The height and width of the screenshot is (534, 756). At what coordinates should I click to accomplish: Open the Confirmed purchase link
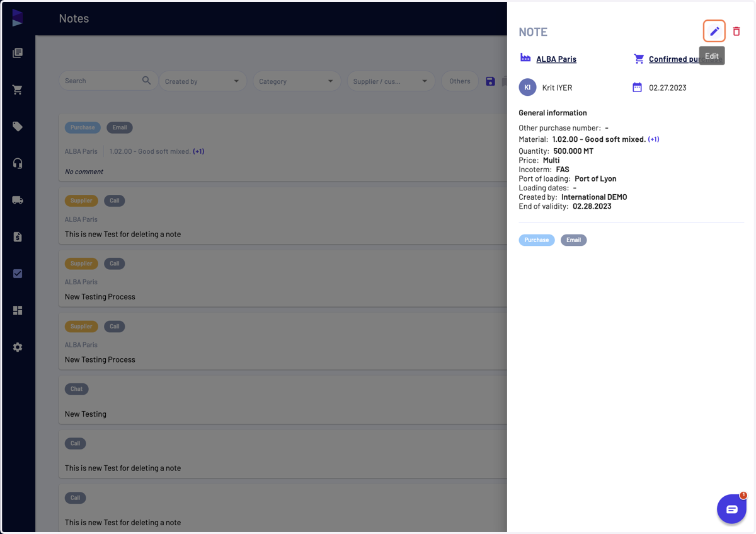(x=685, y=59)
